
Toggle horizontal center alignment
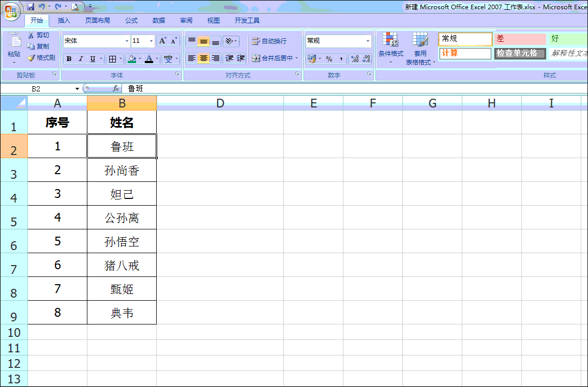[204, 58]
